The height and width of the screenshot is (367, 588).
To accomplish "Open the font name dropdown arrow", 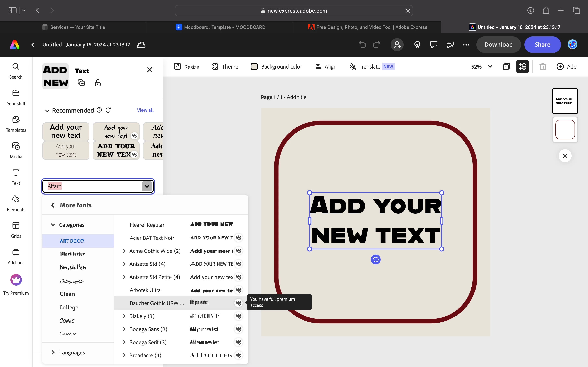I will click(x=147, y=186).
